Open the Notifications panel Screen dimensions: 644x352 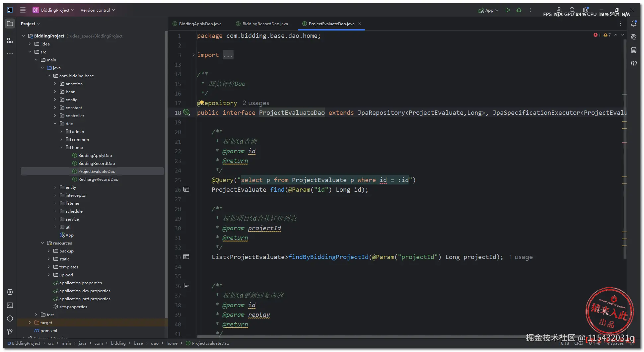coord(634,24)
